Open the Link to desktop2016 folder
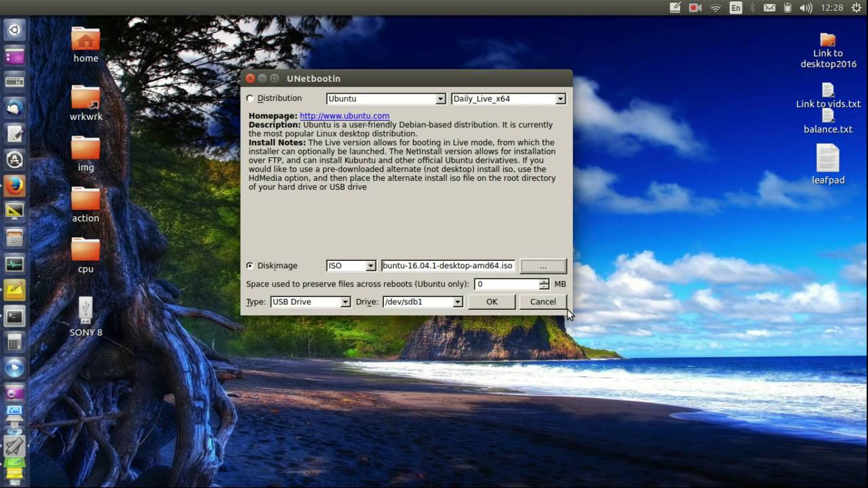Viewport: 868px width, 488px height. pos(828,51)
